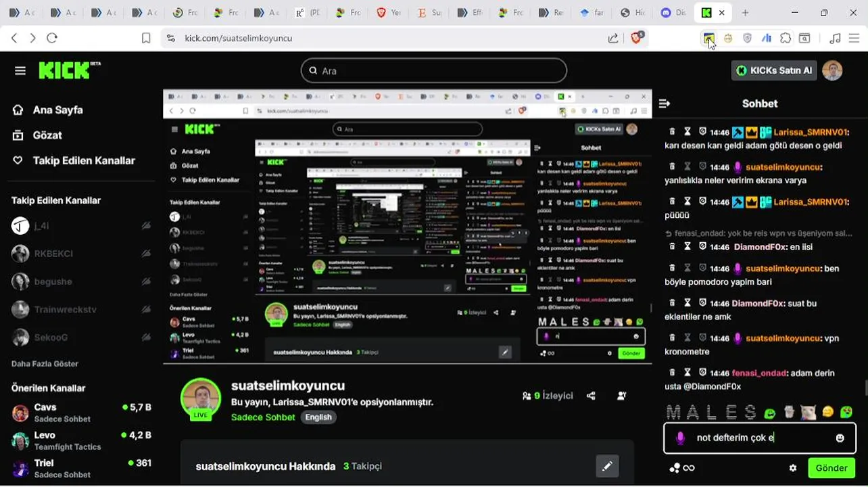Collapse the Sohbet chat panel
The height and width of the screenshot is (487, 868).
coord(665,103)
